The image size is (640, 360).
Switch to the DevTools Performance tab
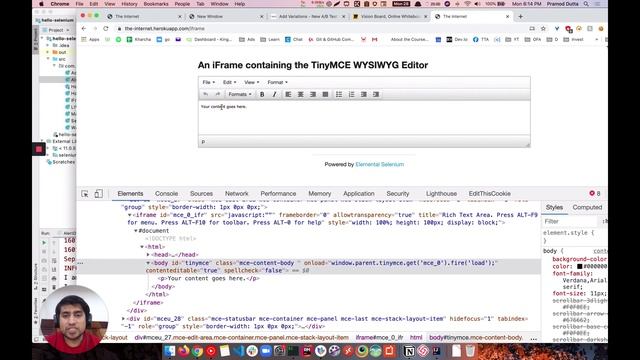(278, 193)
